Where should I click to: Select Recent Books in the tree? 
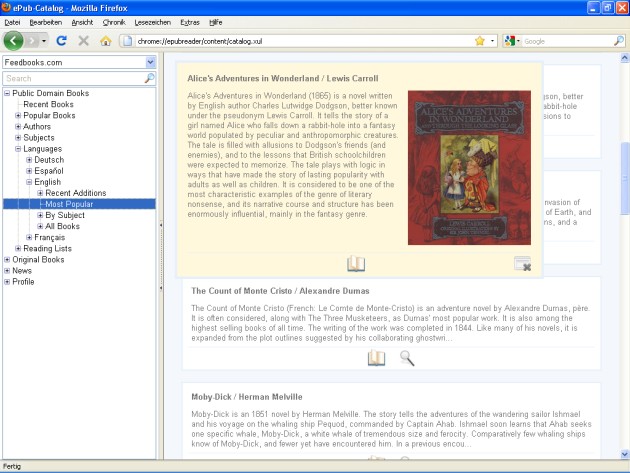(48, 104)
